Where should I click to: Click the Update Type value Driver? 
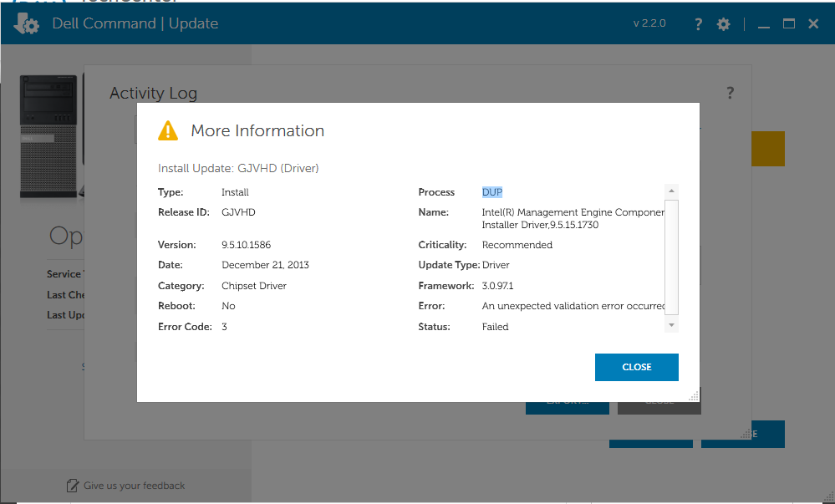click(x=496, y=265)
